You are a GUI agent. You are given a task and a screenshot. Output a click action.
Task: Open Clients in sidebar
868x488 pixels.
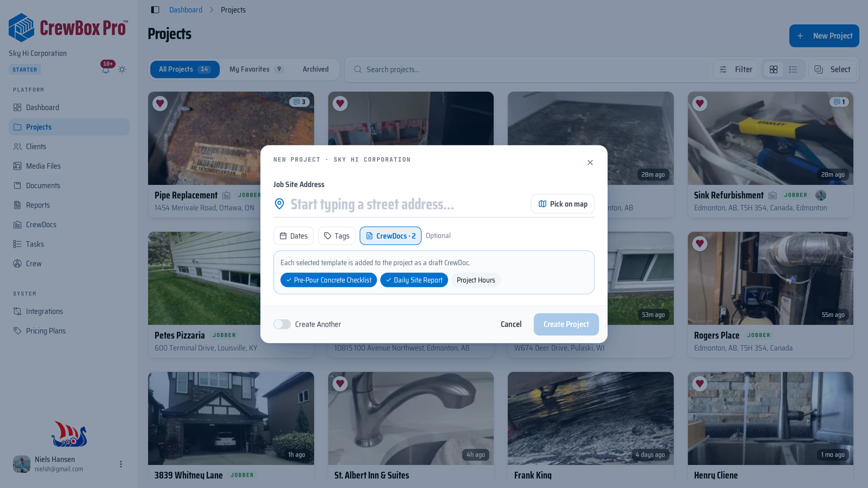coord(69,146)
